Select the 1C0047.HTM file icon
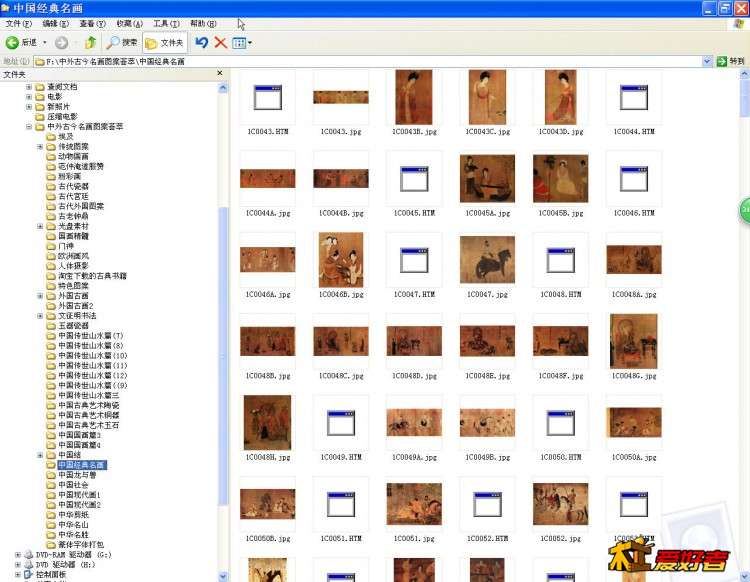Viewport: 750px width, 582px height. pos(414,260)
